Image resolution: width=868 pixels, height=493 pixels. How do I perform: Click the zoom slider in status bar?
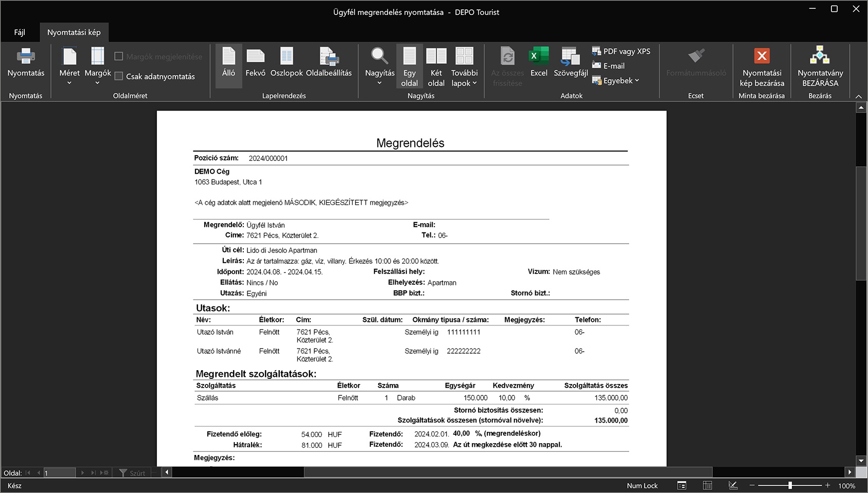click(790, 485)
